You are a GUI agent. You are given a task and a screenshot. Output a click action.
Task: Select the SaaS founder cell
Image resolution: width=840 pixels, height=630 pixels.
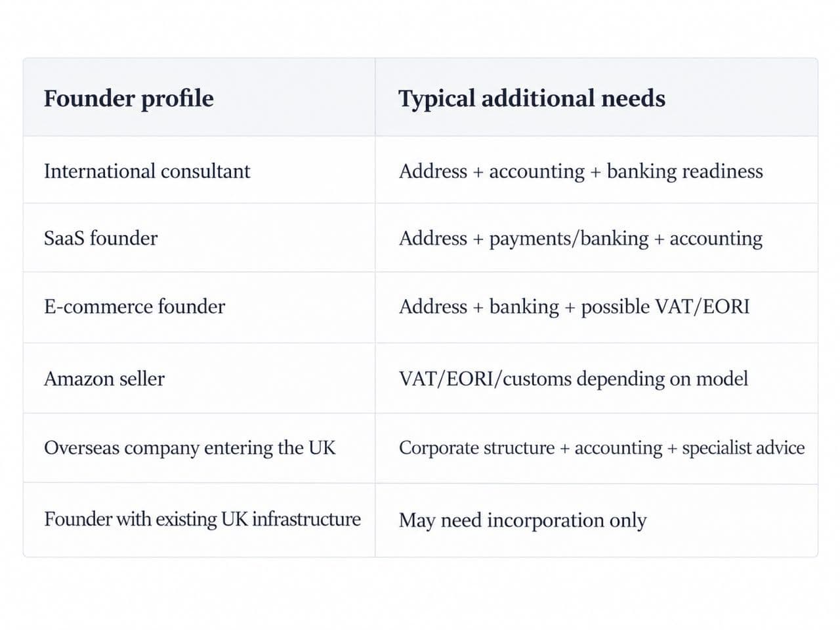click(x=199, y=238)
